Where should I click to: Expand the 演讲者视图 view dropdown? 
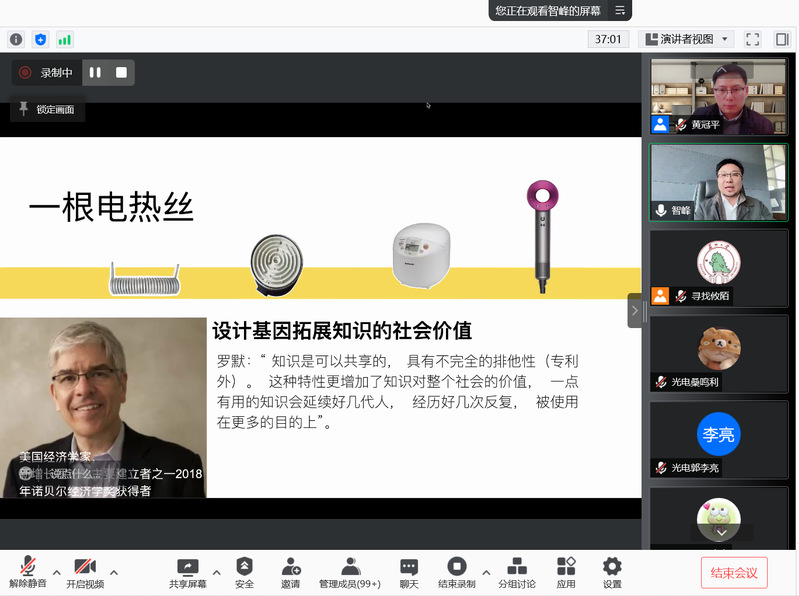686,39
